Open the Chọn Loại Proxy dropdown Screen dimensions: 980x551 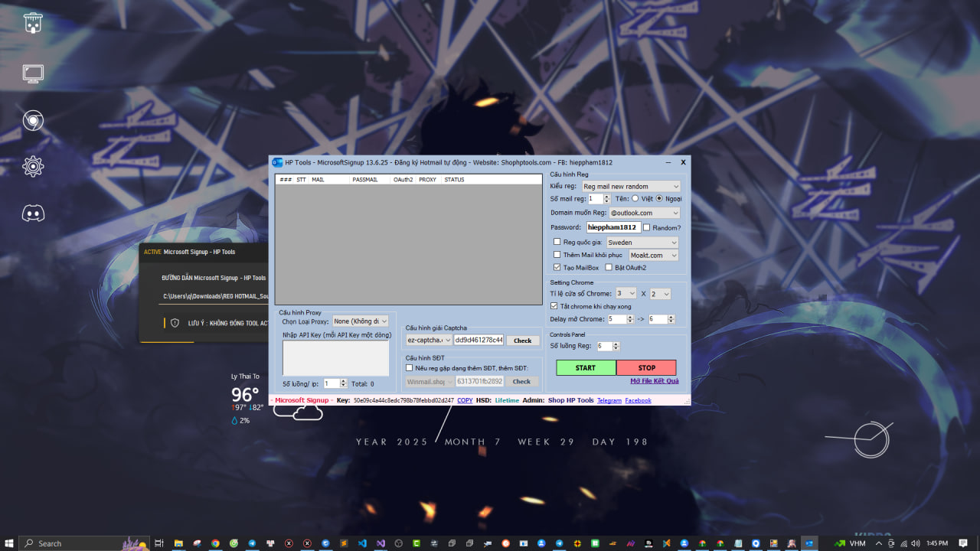pos(361,321)
